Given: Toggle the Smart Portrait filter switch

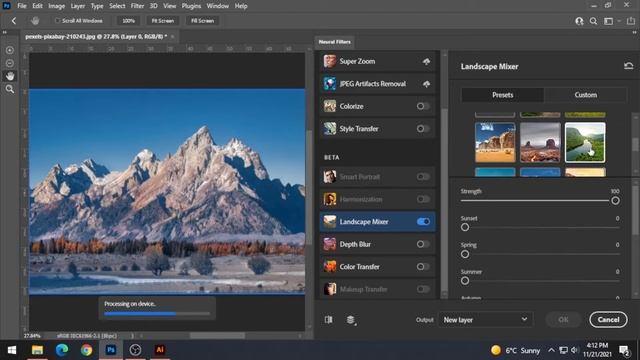Looking at the screenshot, I should pos(423,177).
